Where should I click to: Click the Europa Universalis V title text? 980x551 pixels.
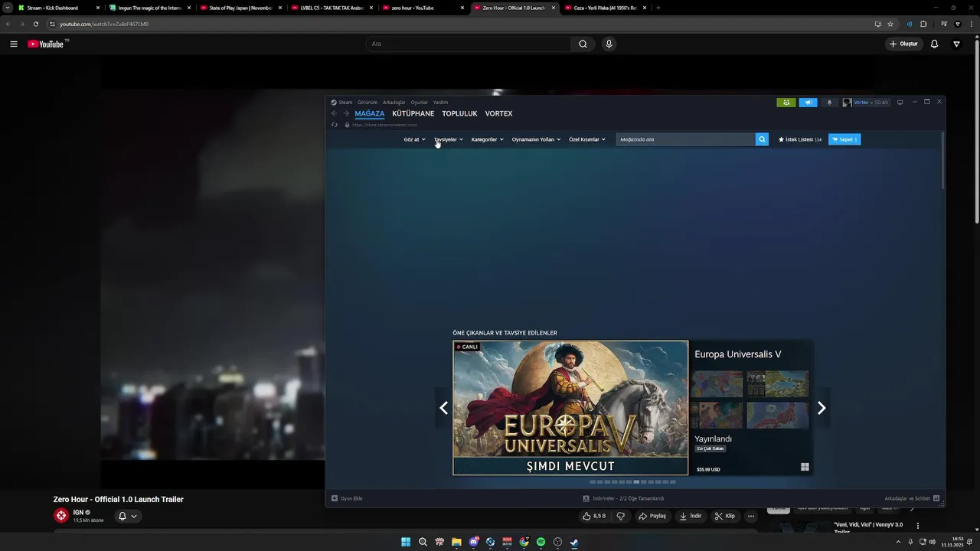click(x=738, y=354)
